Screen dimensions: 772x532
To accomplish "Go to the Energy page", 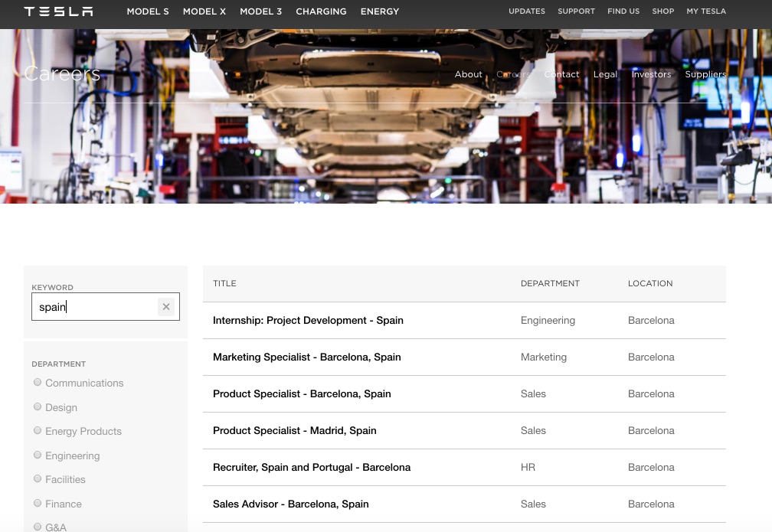I will 380,11.
